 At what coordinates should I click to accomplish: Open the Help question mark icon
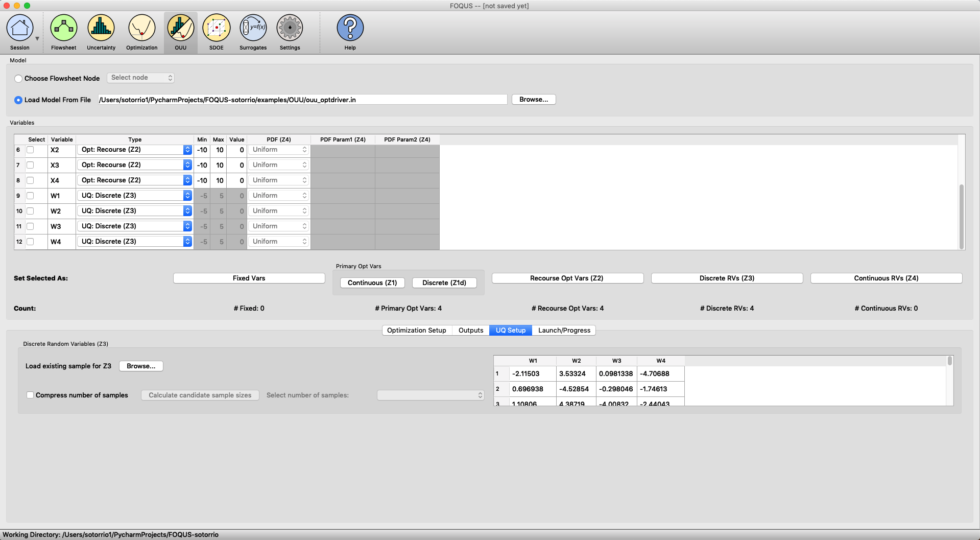point(350,29)
